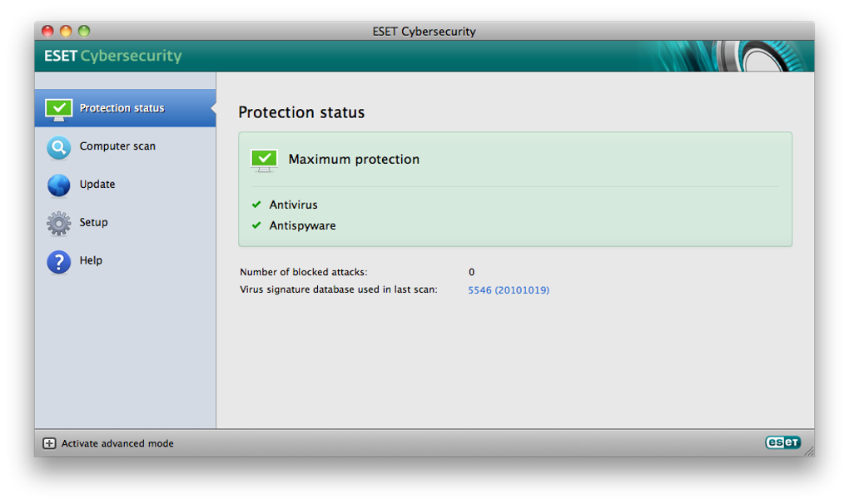Expand advanced mode using the plus icon
Viewport: 849px width, 504px height.
49,444
